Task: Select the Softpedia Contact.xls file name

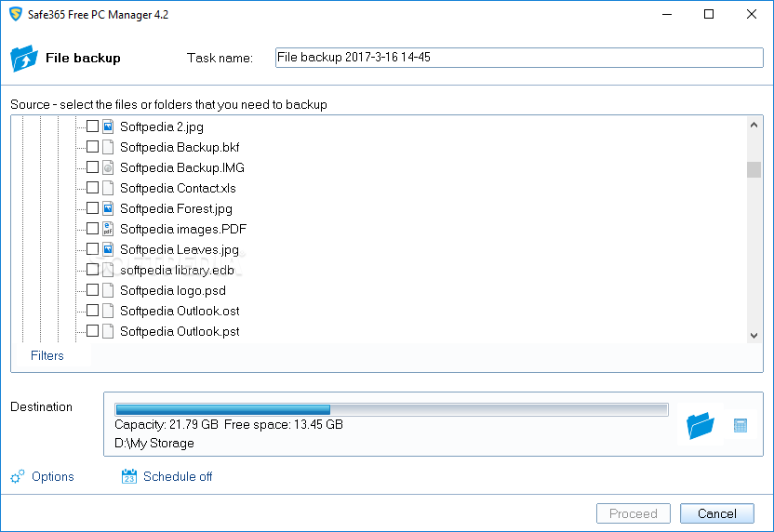Action: (179, 188)
